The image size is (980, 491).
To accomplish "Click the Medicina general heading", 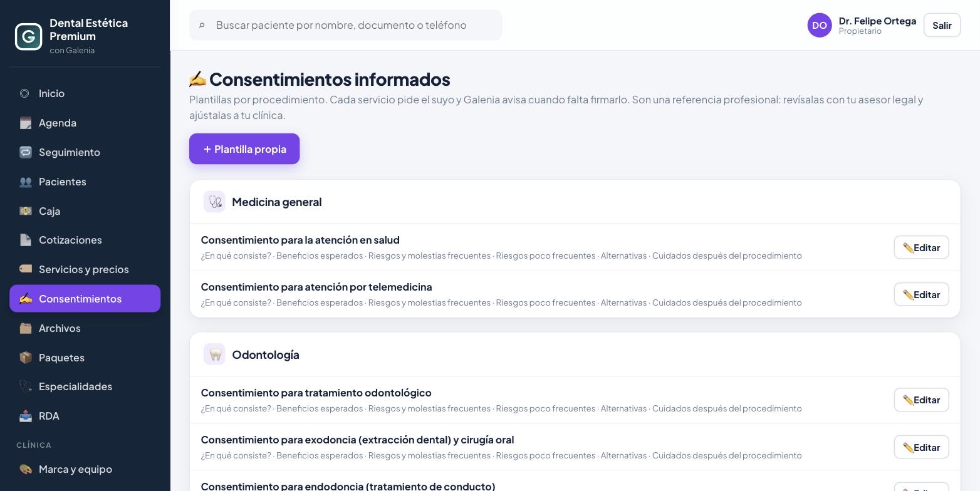I will click(x=277, y=202).
